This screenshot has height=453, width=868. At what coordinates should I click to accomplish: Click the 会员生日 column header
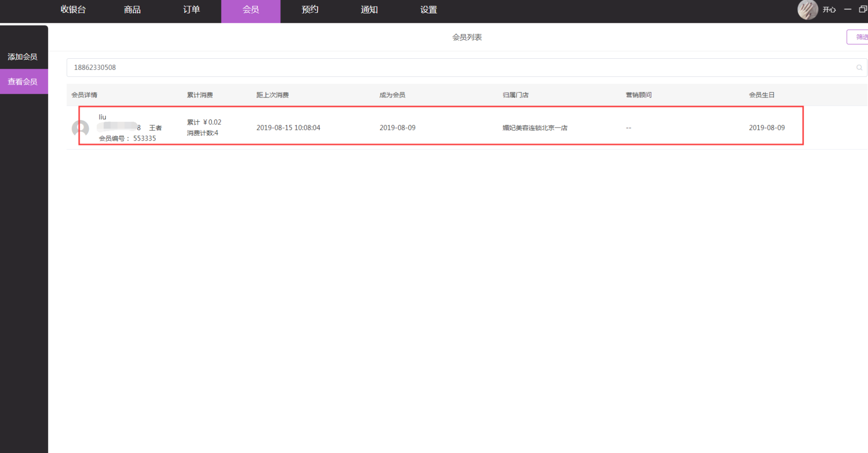[x=762, y=95]
